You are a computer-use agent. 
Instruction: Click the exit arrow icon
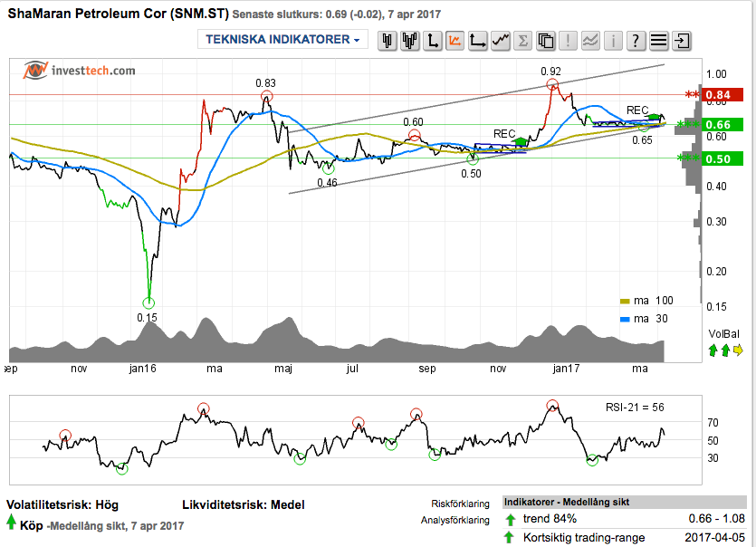click(682, 41)
